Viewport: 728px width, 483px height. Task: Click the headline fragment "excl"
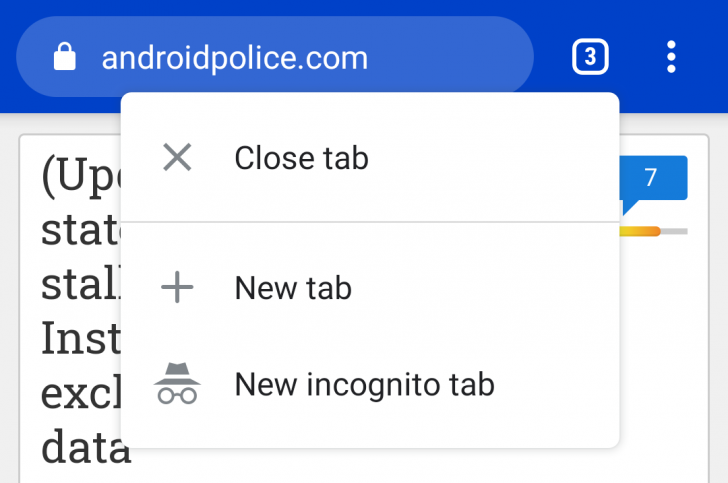pos(80,395)
